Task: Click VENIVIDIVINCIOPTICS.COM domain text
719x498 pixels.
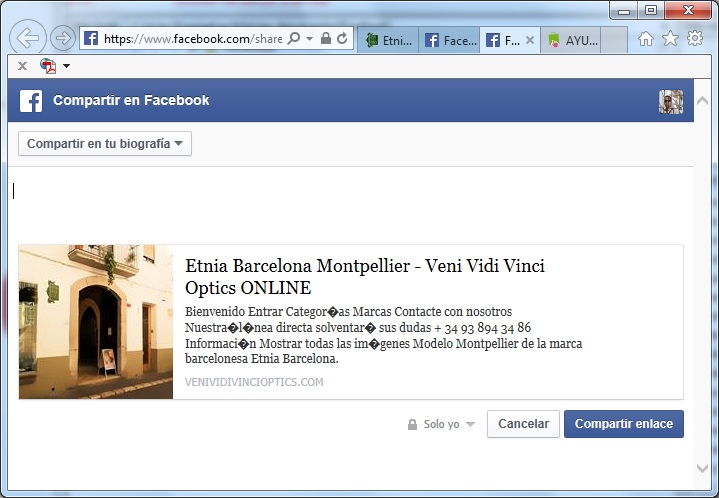Action: [x=254, y=382]
